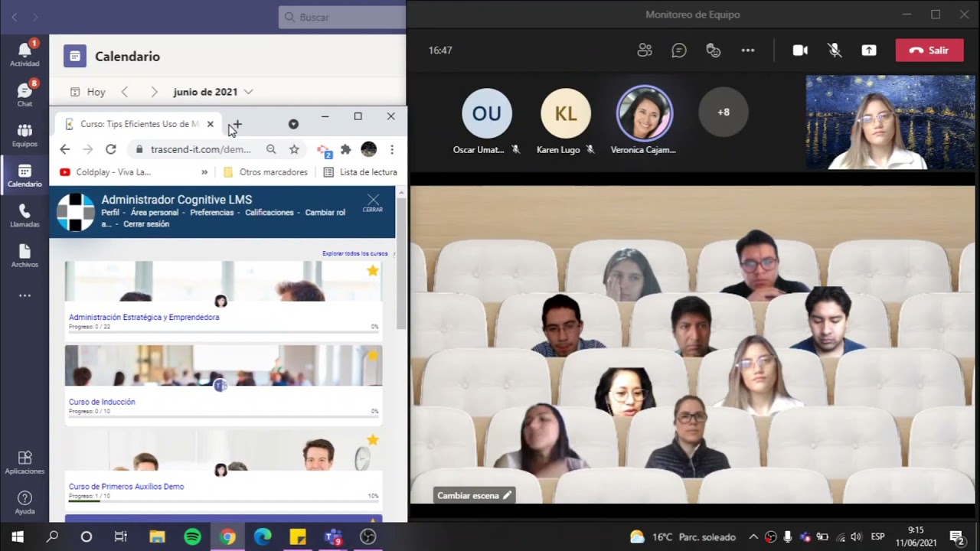Expand the +8 more participants
This screenshot has height=551, width=980.
tap(724, 112)
